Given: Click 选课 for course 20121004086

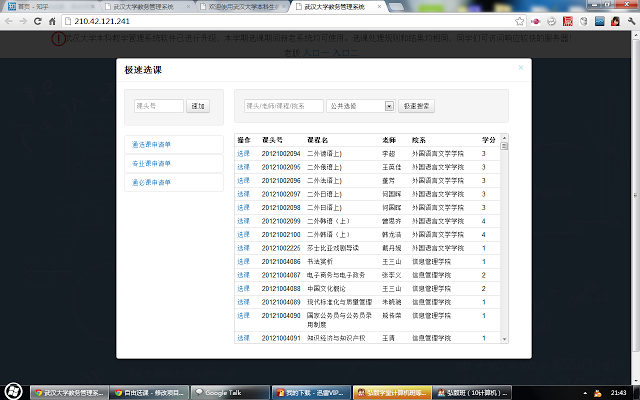Looking at the screenshot, I should pos(243,261).
